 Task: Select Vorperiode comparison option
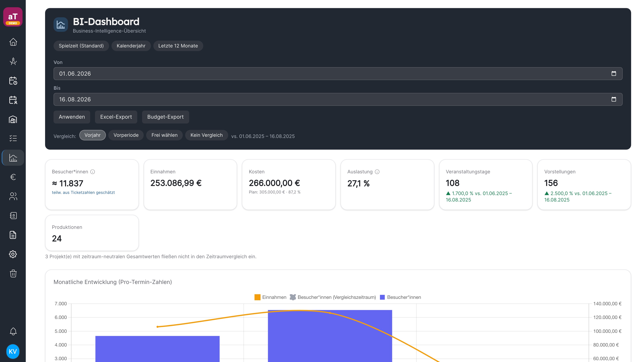(126, 135)
